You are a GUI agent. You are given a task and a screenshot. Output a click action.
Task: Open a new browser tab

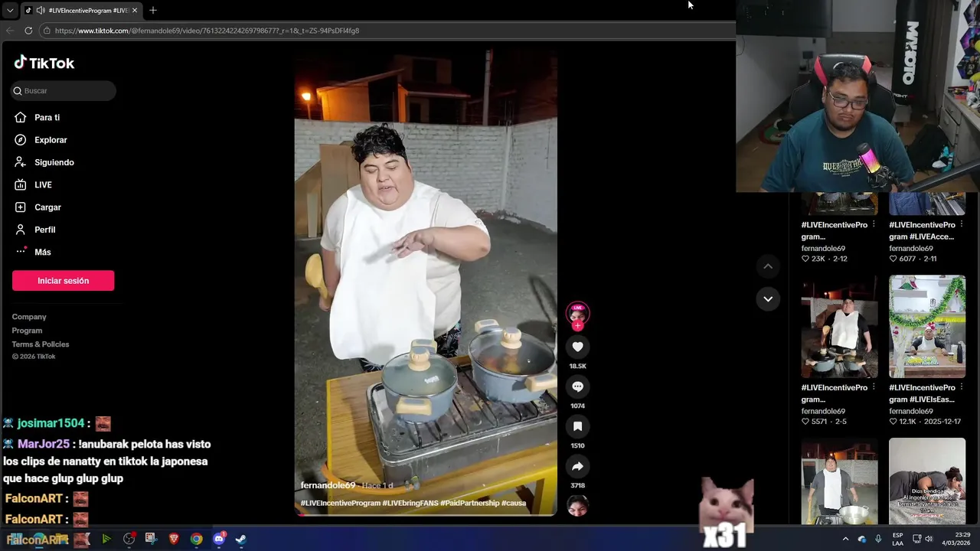point(153,10)
